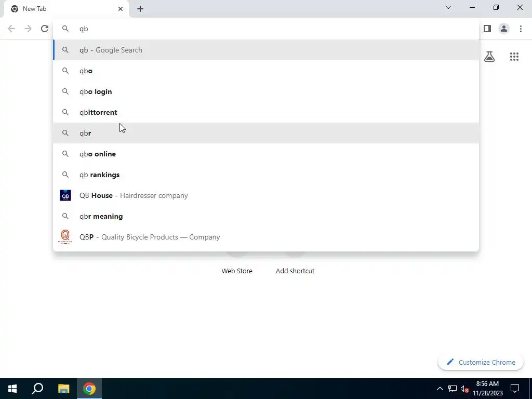Open the profile avatar menu
Image resolution: width=532 pixels, height=399 pixels.
504,29
